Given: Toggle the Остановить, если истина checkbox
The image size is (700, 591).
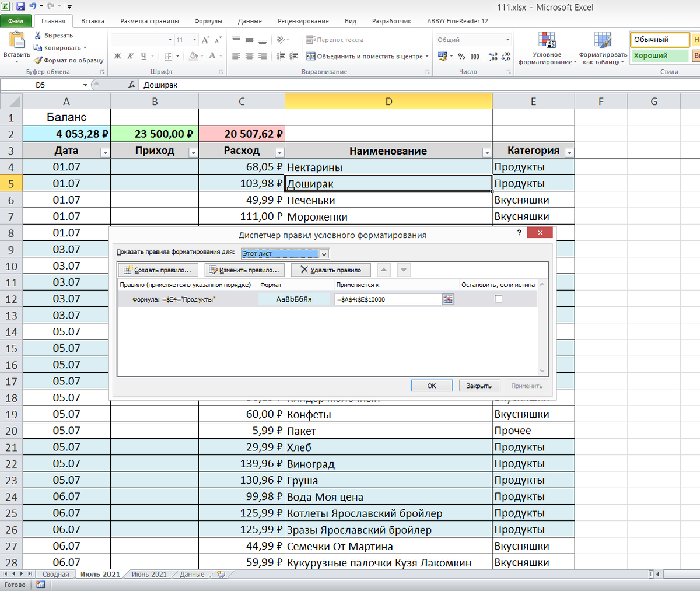Looking at the screenshot, I should pyautogui.click(x=499, y=298).
